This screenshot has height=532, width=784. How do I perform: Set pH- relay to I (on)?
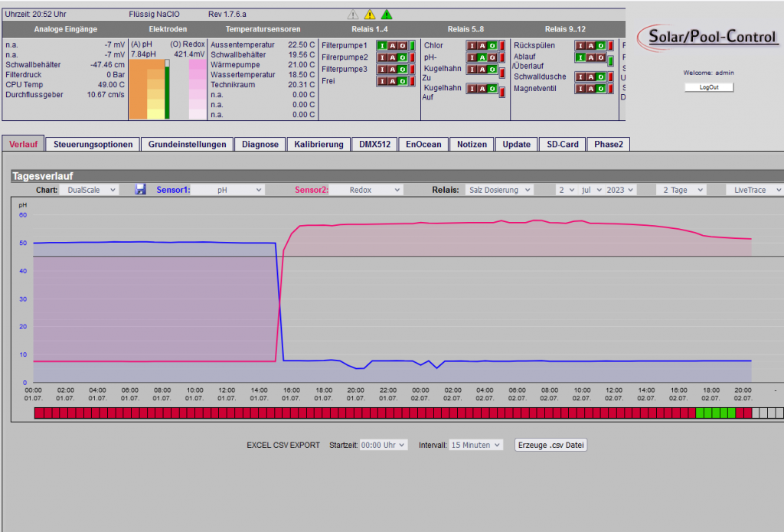coord(472,57)
